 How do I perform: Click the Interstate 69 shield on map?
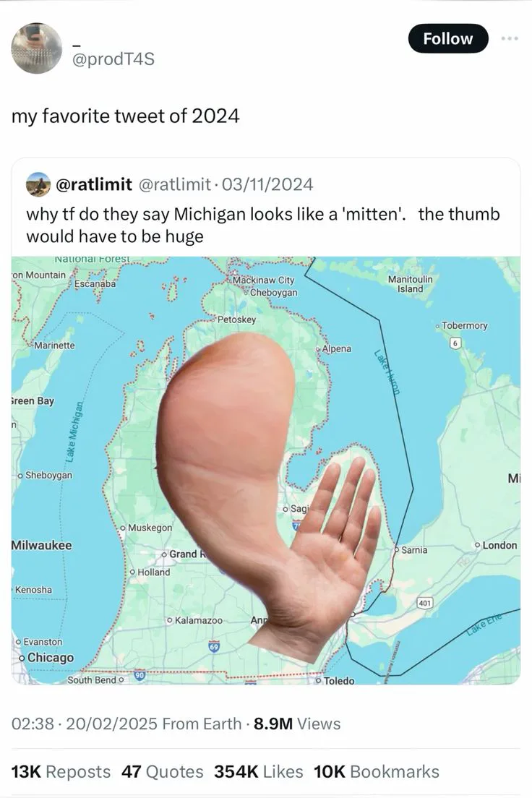click(x=215, y=646)
